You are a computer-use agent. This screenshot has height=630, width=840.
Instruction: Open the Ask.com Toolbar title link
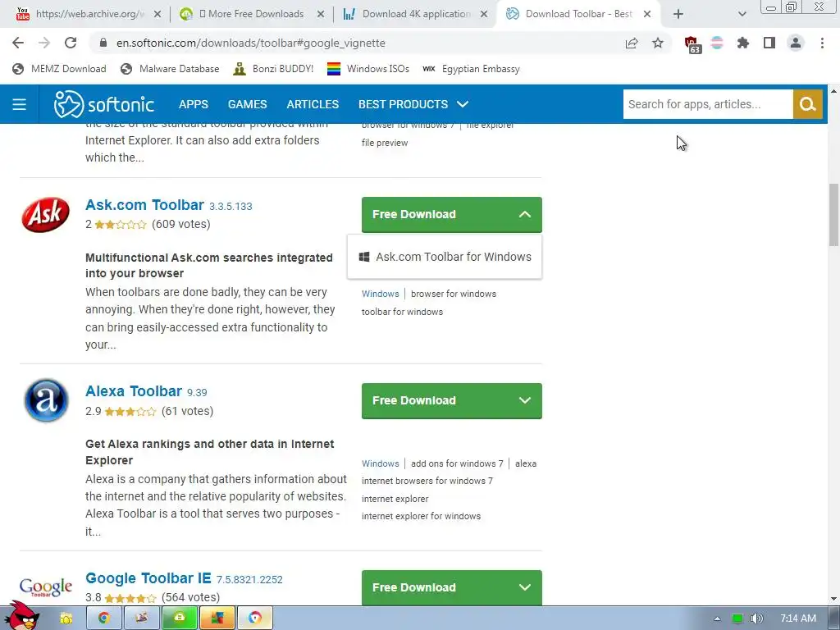pos(144,205)
